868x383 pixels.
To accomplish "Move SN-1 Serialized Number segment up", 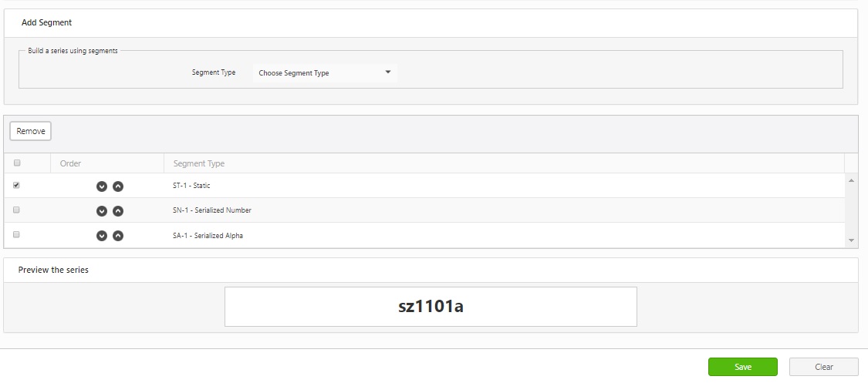I will tap(118, 210).
